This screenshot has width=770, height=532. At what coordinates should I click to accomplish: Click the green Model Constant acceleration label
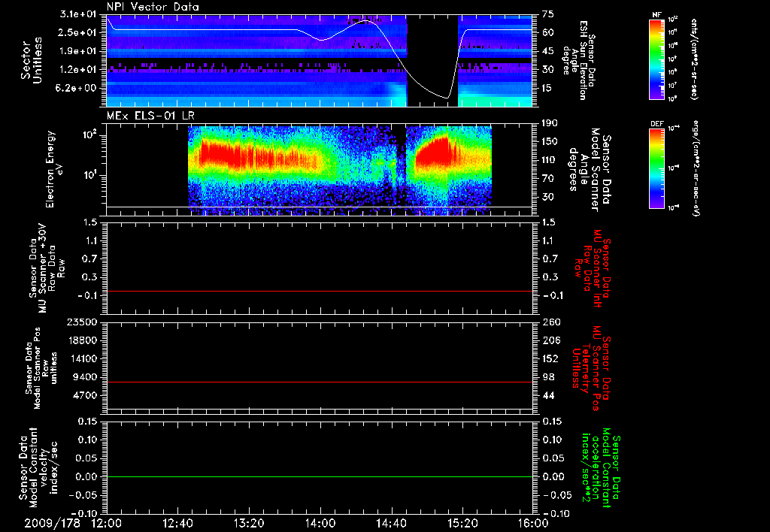click(600, 467)
